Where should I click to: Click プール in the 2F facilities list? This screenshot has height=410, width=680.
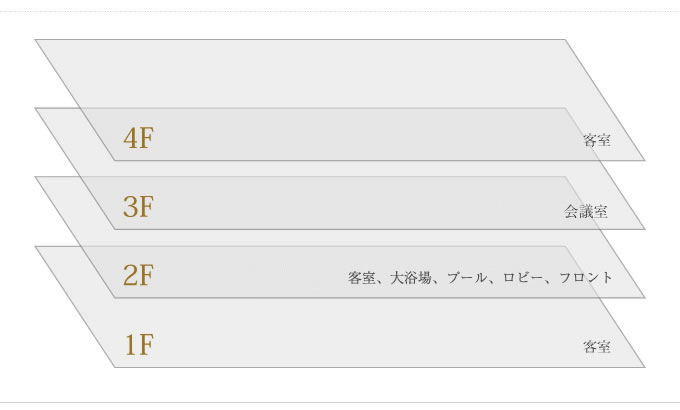(x=467, y=278)
